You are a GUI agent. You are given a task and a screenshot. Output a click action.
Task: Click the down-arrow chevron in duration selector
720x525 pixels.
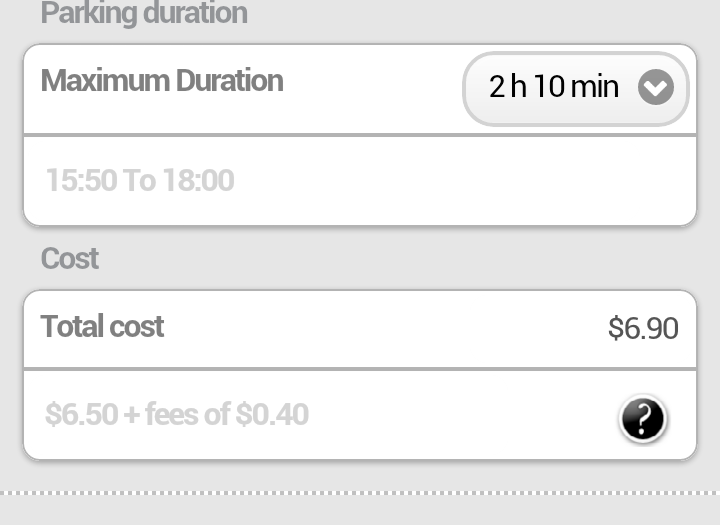(656, 88)
